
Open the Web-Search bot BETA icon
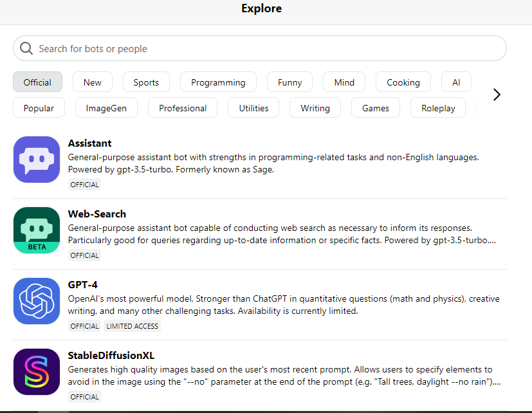click(37, 230)
